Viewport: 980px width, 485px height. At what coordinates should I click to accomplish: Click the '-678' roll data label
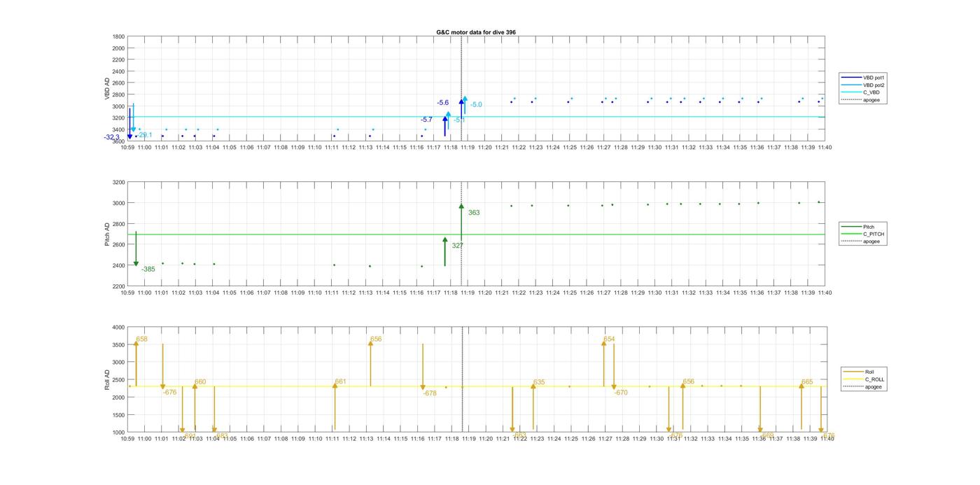pyautogui.click(x=430, y=393)
